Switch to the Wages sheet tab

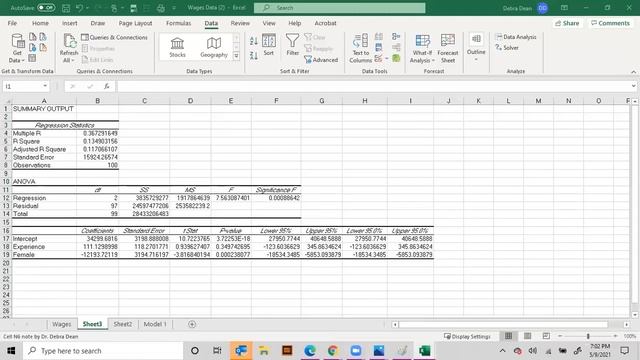click(62, 324)
